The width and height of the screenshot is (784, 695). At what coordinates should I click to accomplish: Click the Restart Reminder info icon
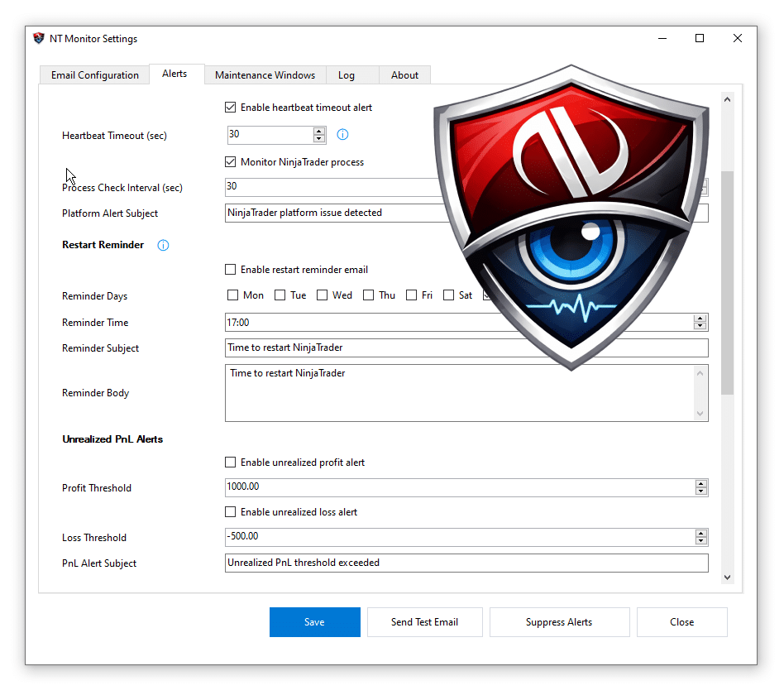[x=163, y=245]
